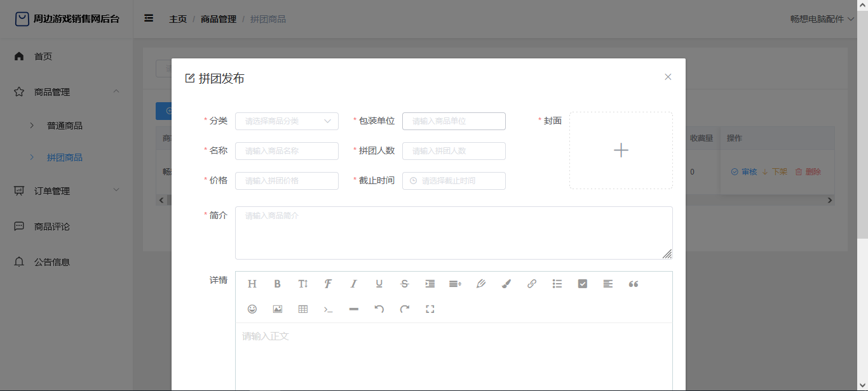This screenshot has height=391, width=868.
Task: Insert a todo checkbox item in editor
Action: pyautogui.click(x=583, y=284)
